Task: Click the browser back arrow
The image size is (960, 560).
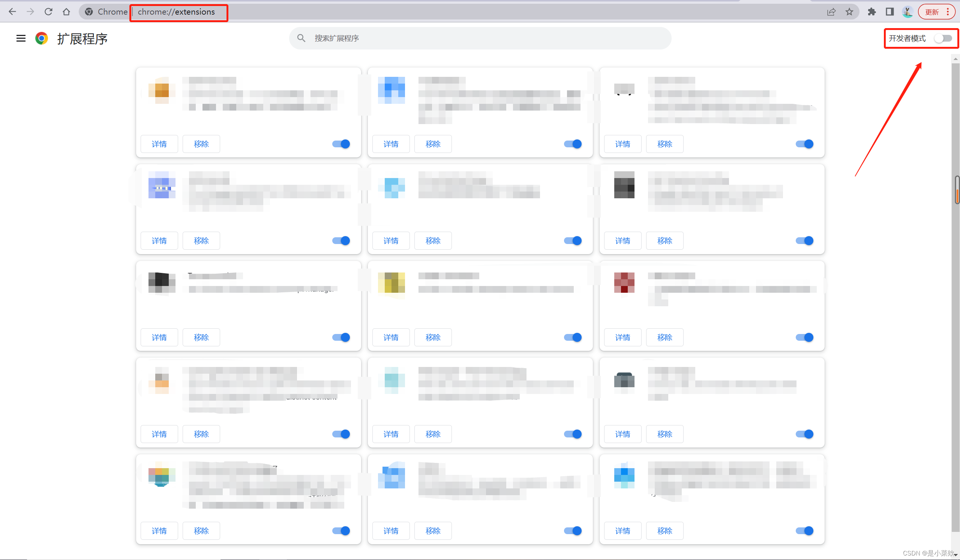Action: 12,12
